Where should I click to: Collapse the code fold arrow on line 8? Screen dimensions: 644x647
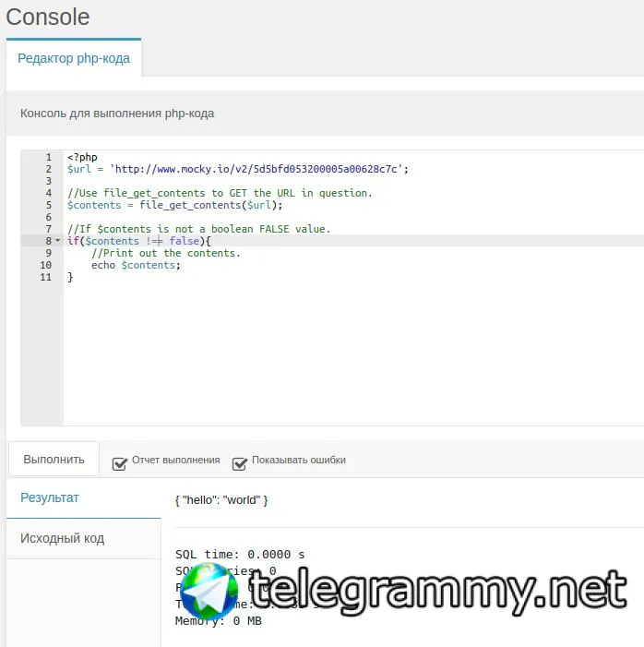click(58, 241)
